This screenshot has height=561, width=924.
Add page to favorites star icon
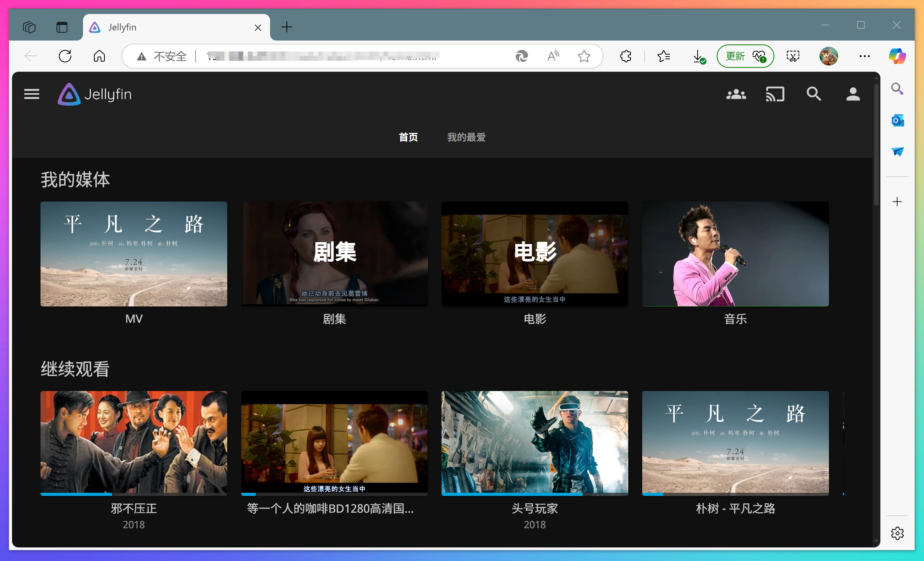pos(584,56)
